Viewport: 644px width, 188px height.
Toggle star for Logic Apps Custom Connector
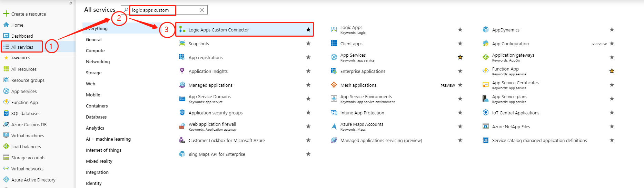(x=308, y=30)
